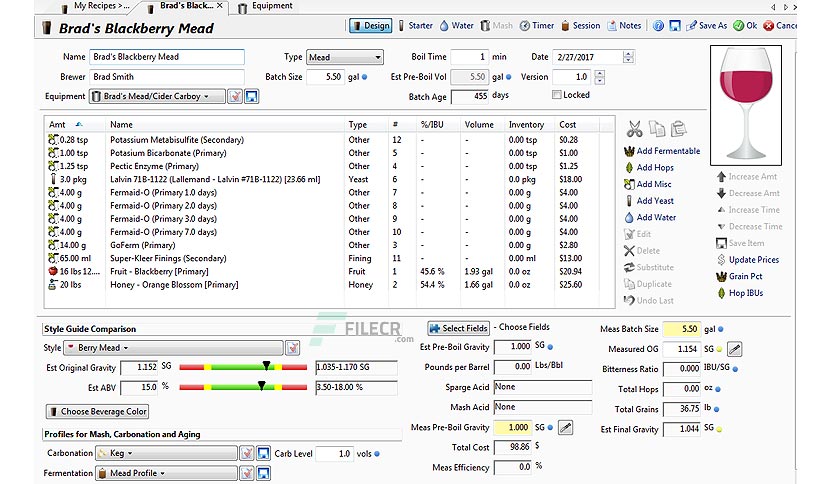Open the Fermentation dropdown showing Mead Profile
836x484 pixels.
[166, 473]
